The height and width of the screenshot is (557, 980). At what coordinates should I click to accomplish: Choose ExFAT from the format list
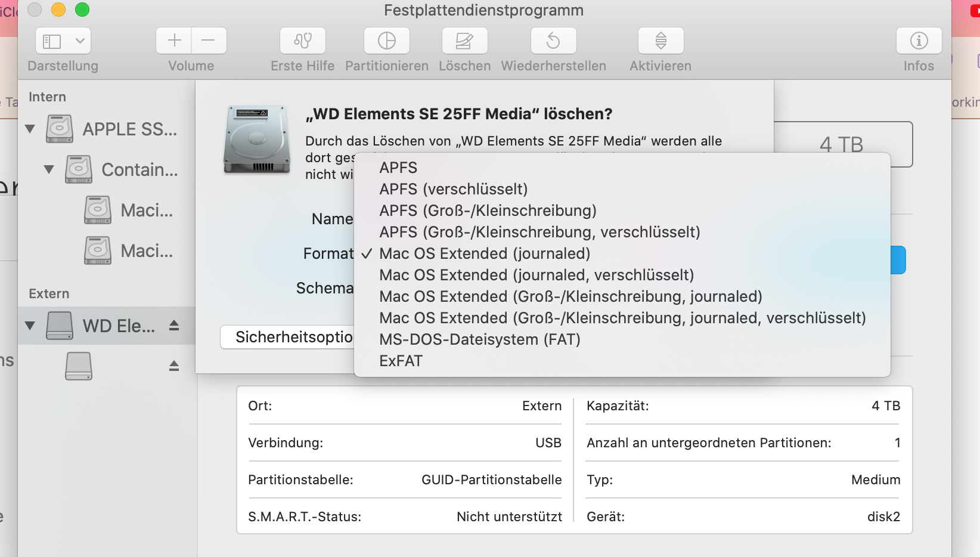[401, 361]
